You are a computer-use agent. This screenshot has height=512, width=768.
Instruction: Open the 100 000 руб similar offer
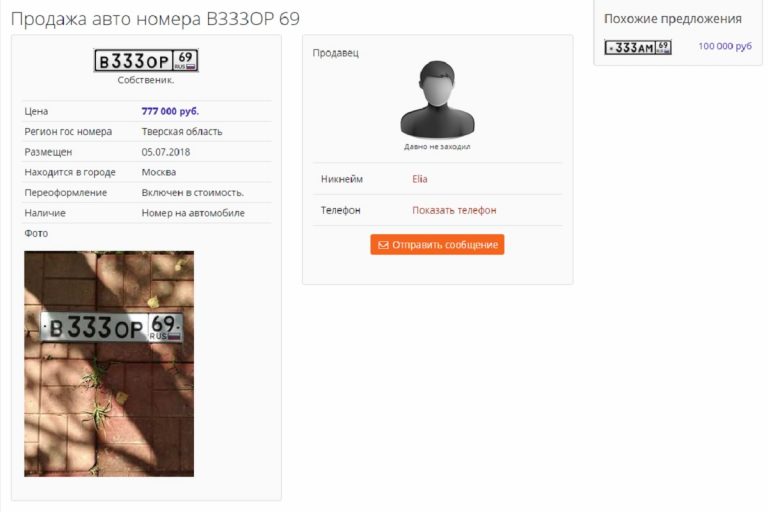(725, 46)
